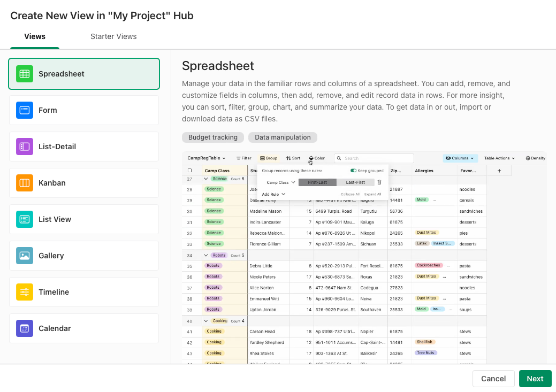Click the Cancel button
The height and width of the screenshot is (392, 556).
(x=493, y=379)
